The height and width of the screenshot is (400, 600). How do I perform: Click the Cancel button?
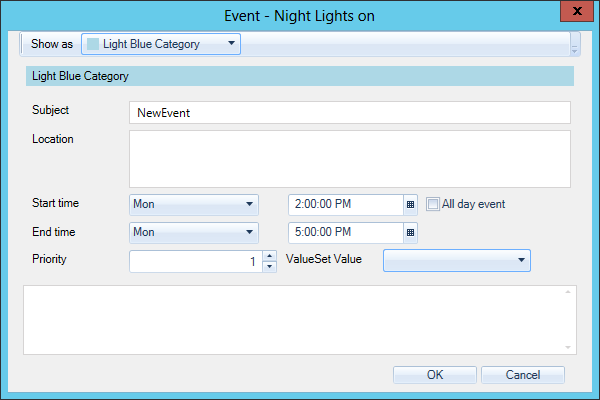[x=522, y=375]
